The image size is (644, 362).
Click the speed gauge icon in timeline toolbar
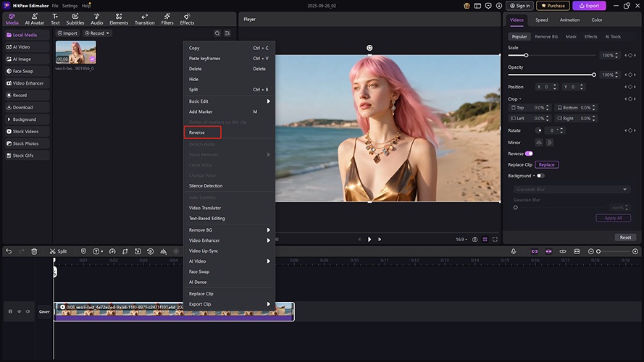(x=112, y=251)
